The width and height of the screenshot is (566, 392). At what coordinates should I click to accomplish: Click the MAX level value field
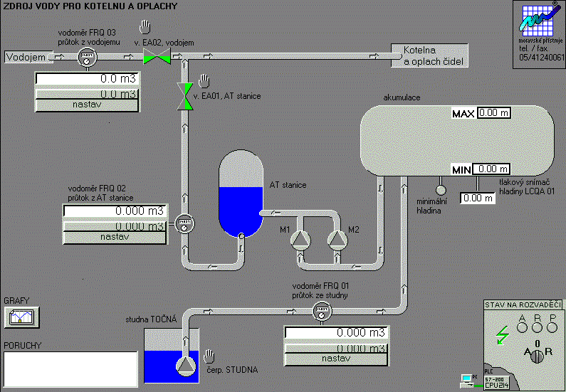(x=493, y=113)
